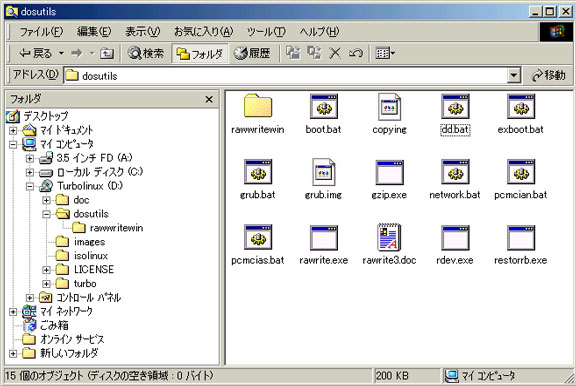Image resolution: width=576 pixels, height=386 pixels.
Task: Open the rawwritewin folder icon in file pane
Action: click(x=258, y=106)
